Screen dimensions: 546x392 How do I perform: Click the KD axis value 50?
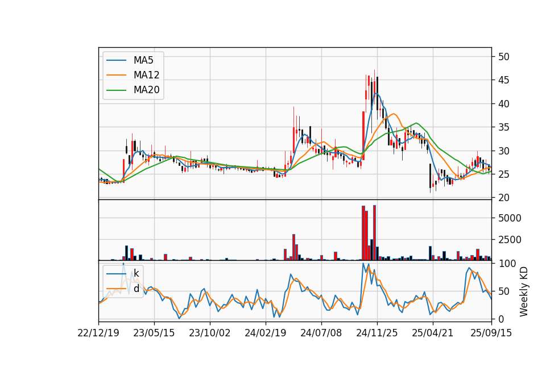(503, 291)
